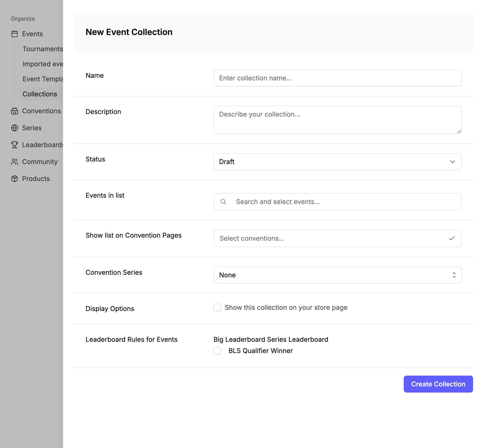482x448 pixels.
Task: Open Imported events in sidebar
Action: [43, 64]
